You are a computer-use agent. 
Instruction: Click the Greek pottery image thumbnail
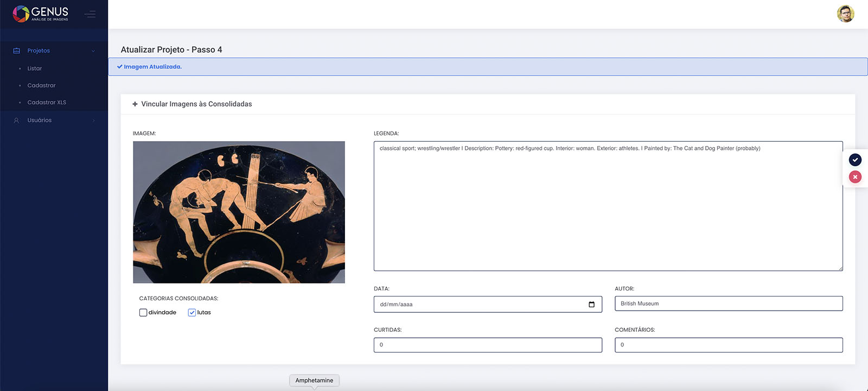coord(239,212)
